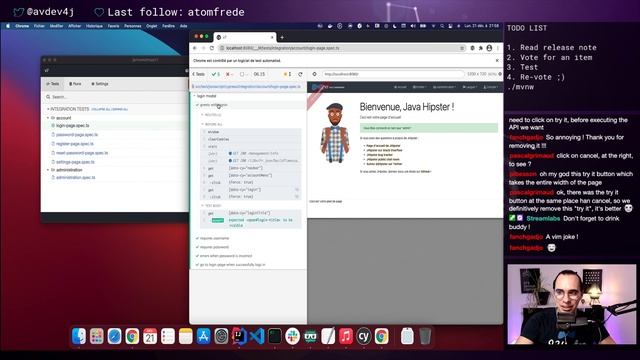Click the Search field in Cypress window
The width and height of the screenshot is (640, 360).
pos(115,97)
